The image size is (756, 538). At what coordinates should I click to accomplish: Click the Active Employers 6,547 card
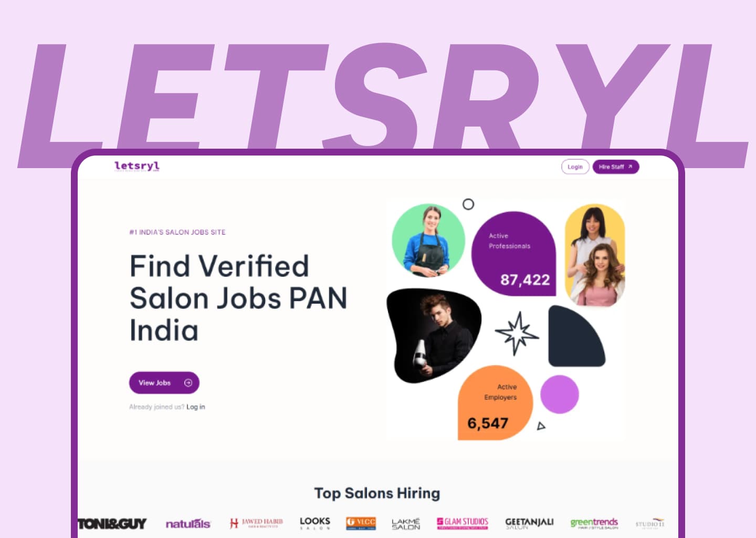tap(495, 403)
